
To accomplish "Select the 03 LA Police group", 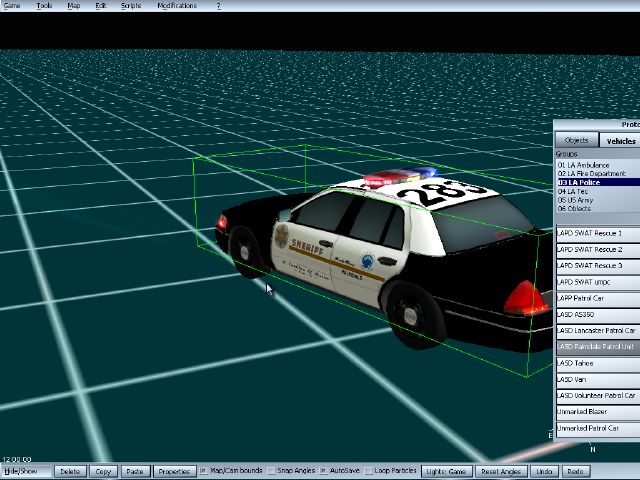I will pyautogui.click(x=598, y=182).
